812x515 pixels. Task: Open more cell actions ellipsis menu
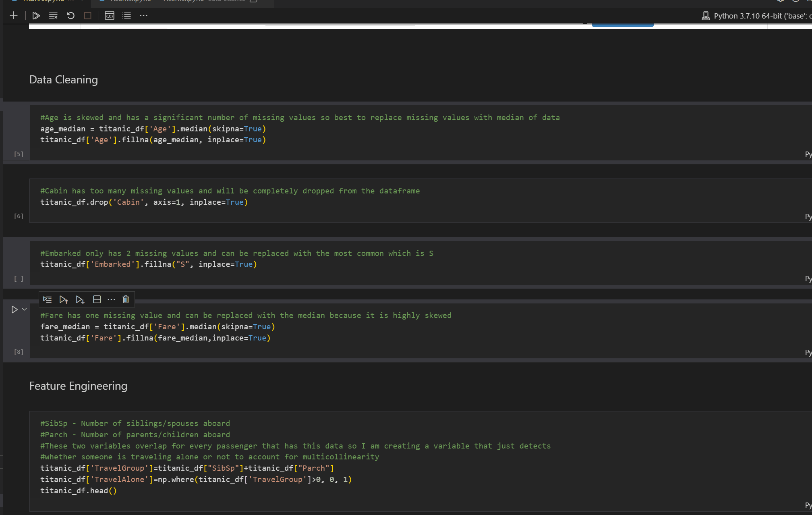pos(112,299)
